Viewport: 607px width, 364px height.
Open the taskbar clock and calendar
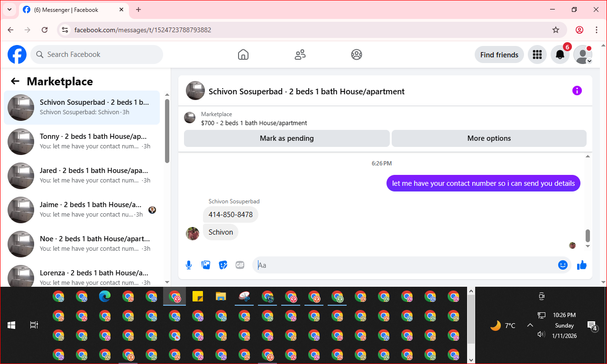(564, 325)
